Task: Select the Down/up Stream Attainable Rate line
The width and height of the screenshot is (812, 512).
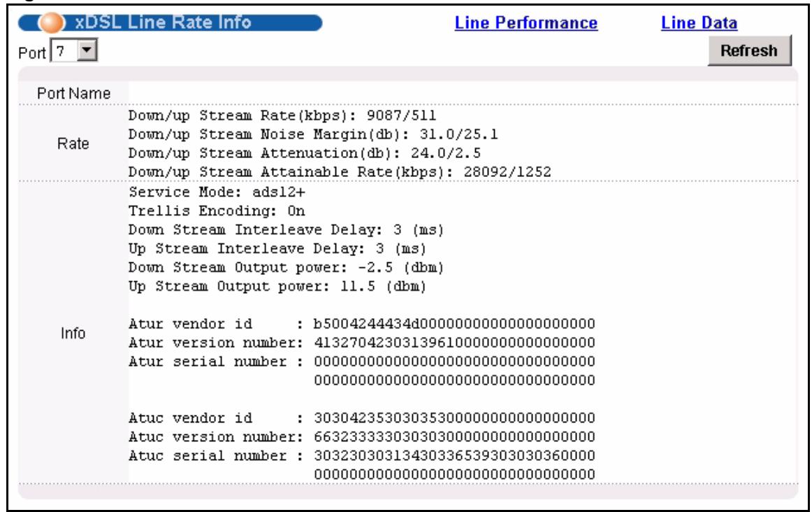Action: tap(340, 172)
